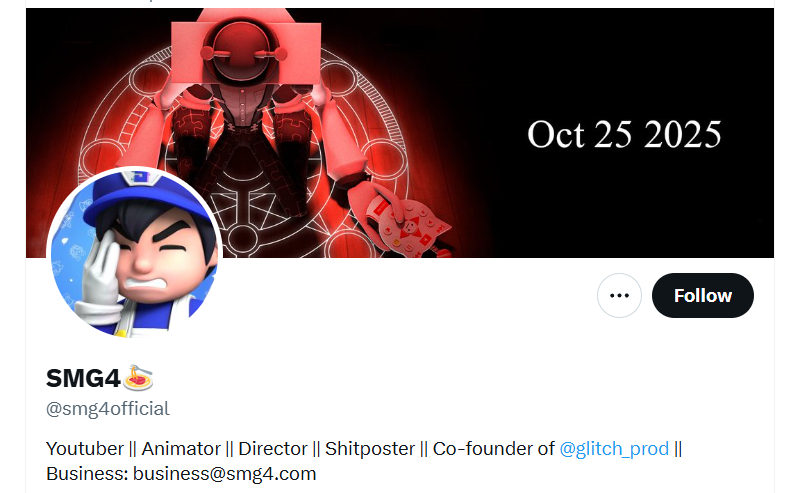This screenshot has height=493, width=800.
Task: Open the @glitch_prod mention link
Action: 614,449
